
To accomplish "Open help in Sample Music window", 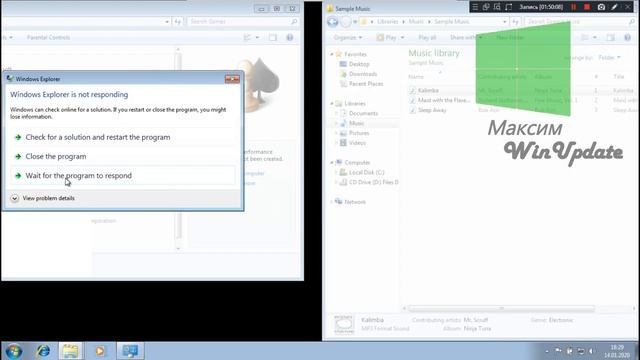I will pos(627,38).
